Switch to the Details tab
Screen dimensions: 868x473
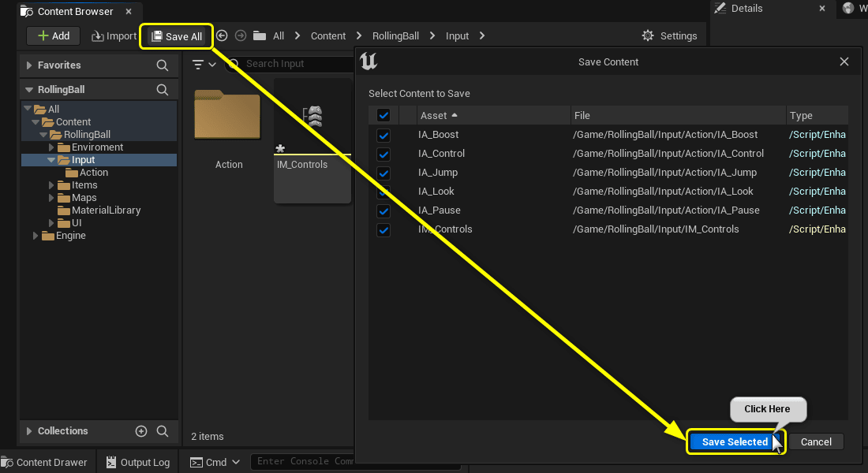(747, 9)
